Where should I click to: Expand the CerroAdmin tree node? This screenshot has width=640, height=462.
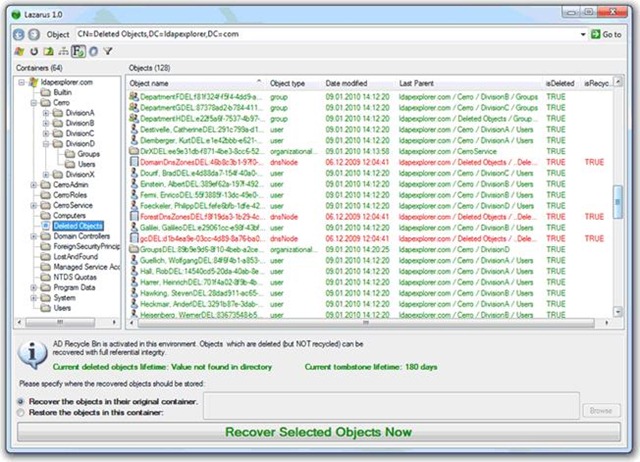[x=34, y=185]
